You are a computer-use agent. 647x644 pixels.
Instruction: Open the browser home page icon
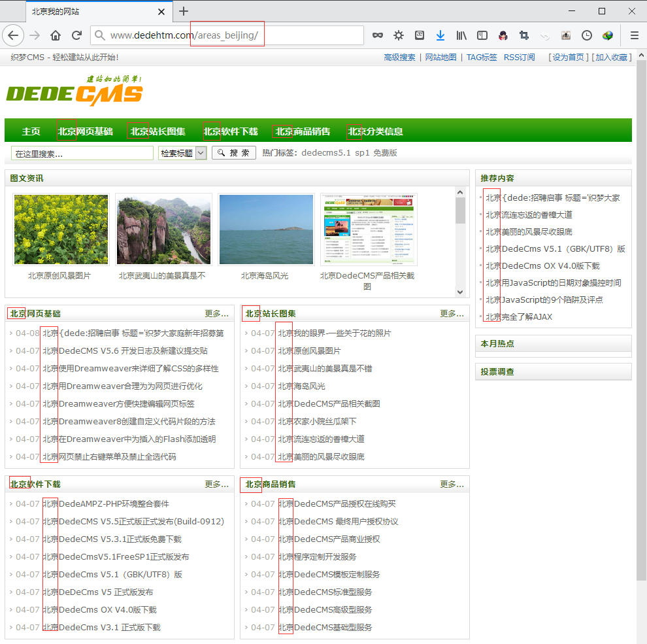(56, 35)
